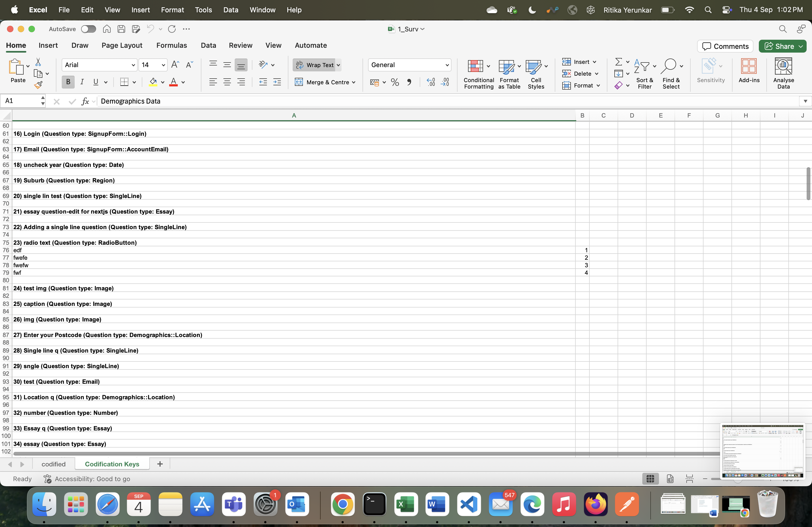The width and height of the screenshot is (812, 527).
Task: Toggle Bold formatting button
Action: pyautogui.click(x=68, y=82)
